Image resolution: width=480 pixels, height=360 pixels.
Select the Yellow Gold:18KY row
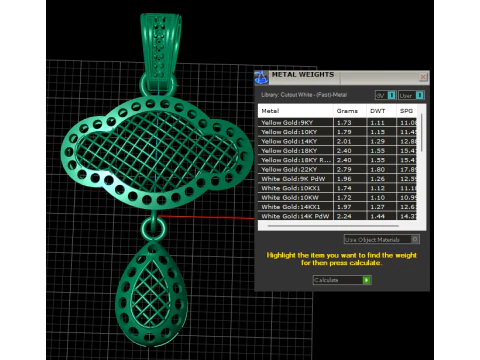337,150
